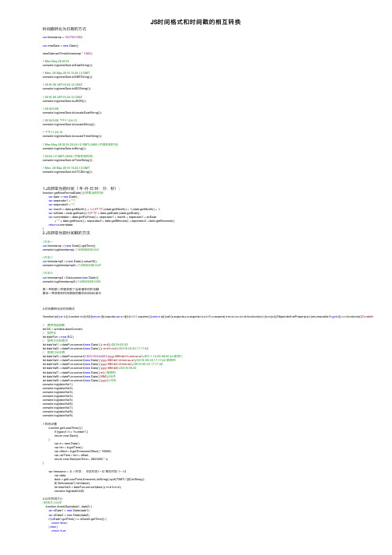Image resolution: width=392 pixels, height=555 pixels.
Task: Click the title "JS时间格式和时间戳的相互转换"
Action: click(x=196, y=22)
